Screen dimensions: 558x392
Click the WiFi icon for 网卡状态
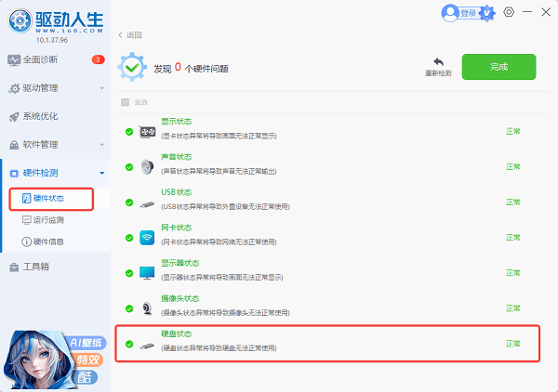point(147,238)
